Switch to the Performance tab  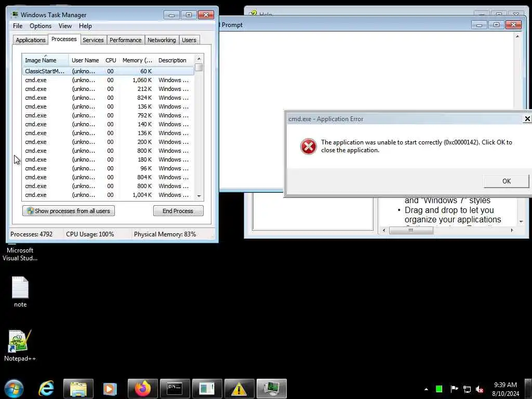coord(125,40)
